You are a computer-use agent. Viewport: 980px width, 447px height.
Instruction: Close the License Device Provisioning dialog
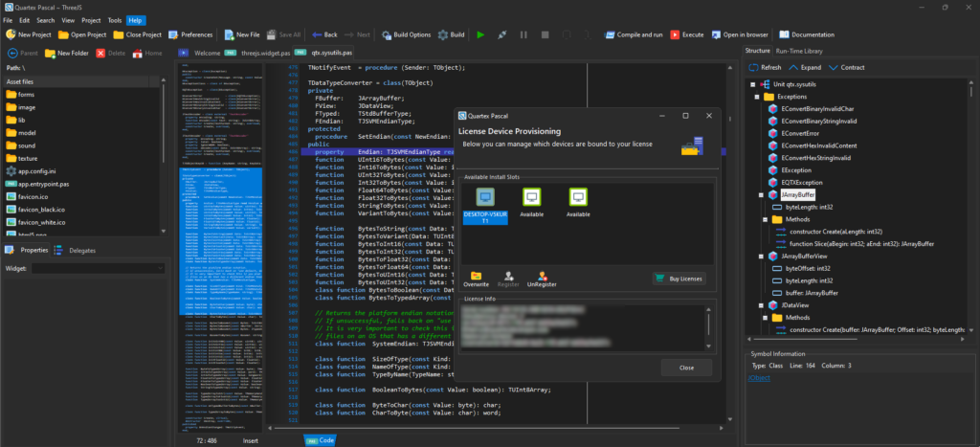[x=685, y=368]
